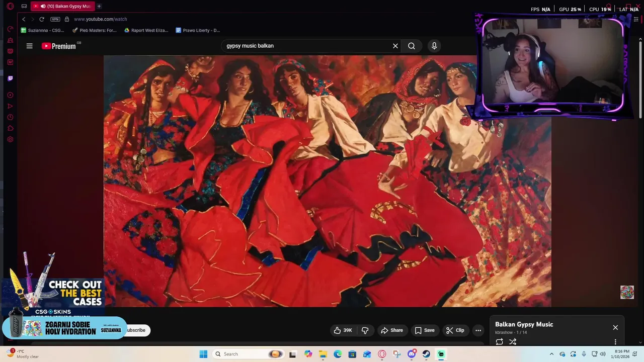This screenshot has width=644, height=362.
Task: Open more actions three-dot menu
Action: coord(478,330)
